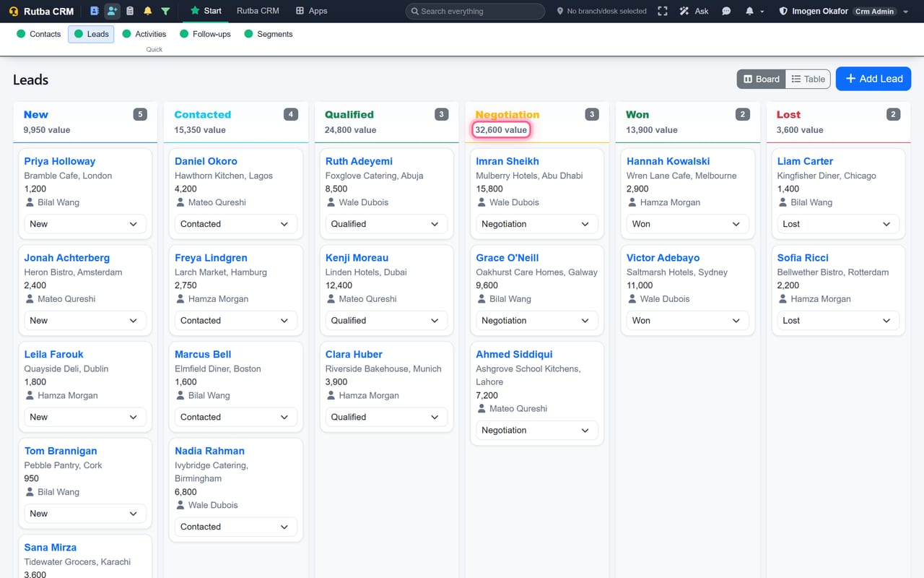Switch to Board view
Viewport: 924px width, 578px height.
coord(760,79)
